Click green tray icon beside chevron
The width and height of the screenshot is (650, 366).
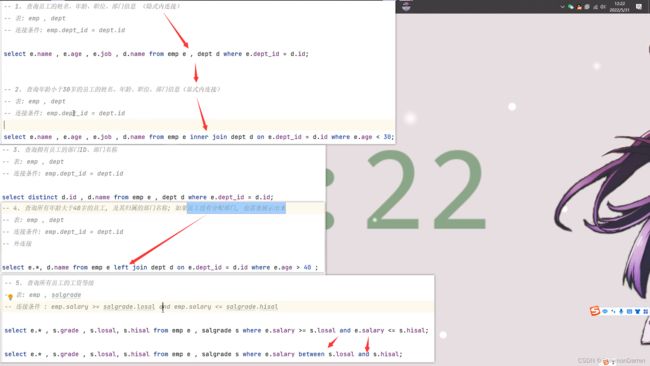click(570, 7)
